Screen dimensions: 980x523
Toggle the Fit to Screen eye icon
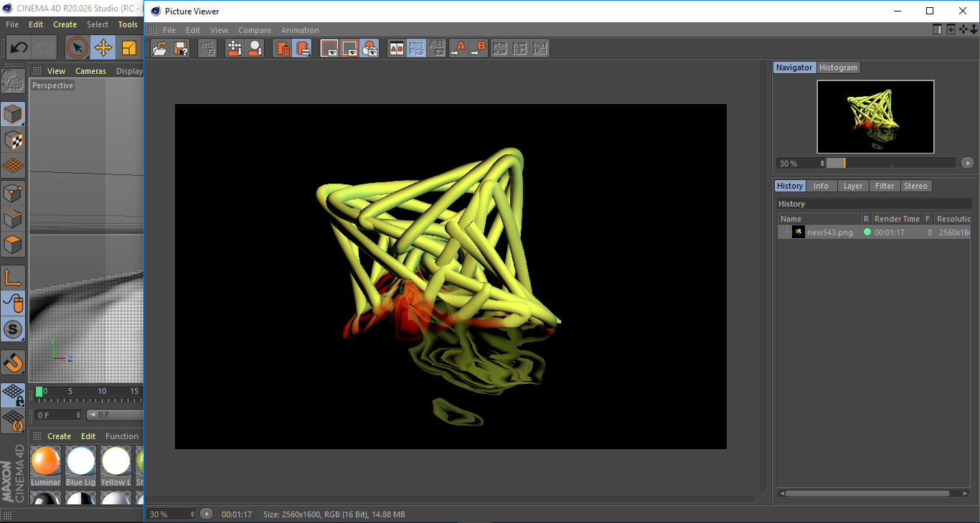349,48
